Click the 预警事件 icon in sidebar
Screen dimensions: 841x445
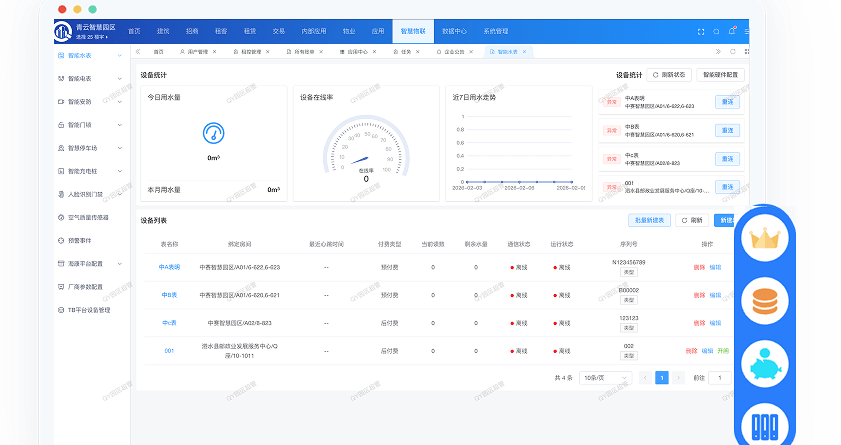[61, 241]
